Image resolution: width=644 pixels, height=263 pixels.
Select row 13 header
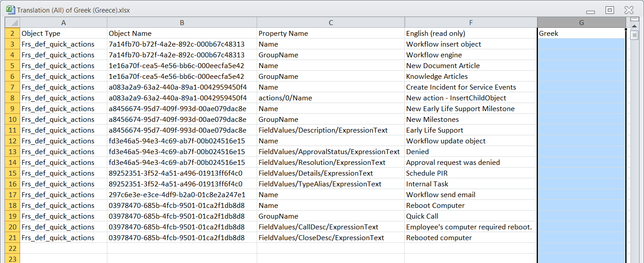point(12,152)
